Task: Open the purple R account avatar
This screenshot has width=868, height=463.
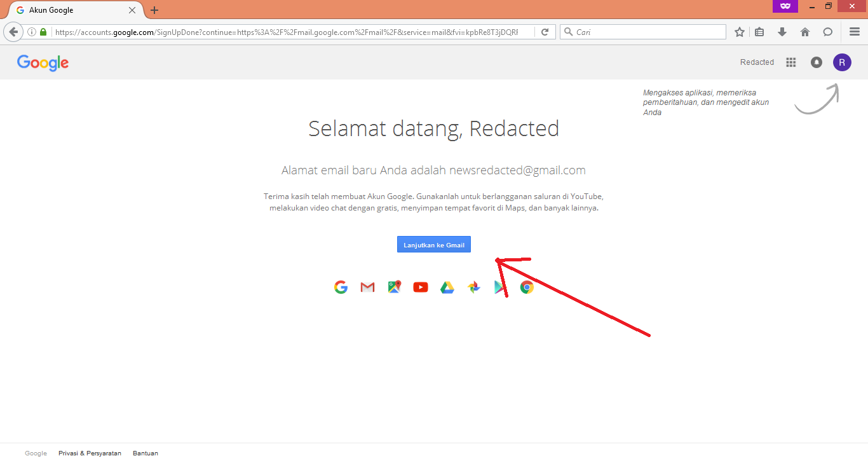Action: coord(842,62)
